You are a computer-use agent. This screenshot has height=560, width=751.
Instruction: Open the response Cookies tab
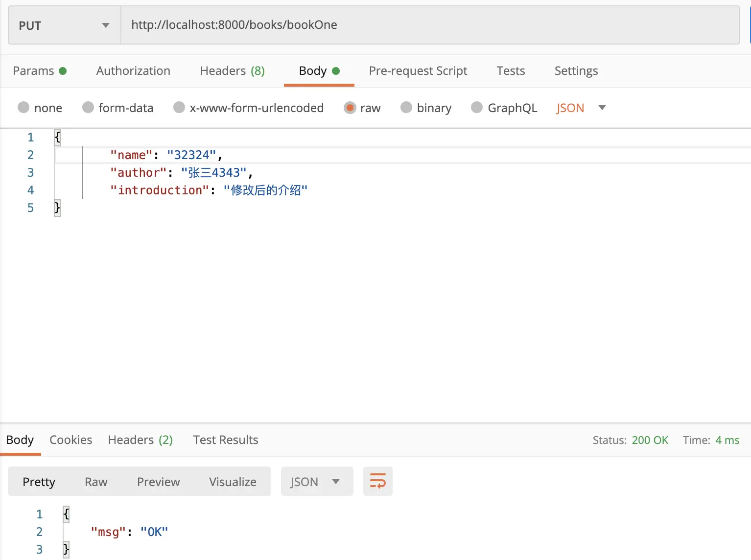(x=70, y=440)
